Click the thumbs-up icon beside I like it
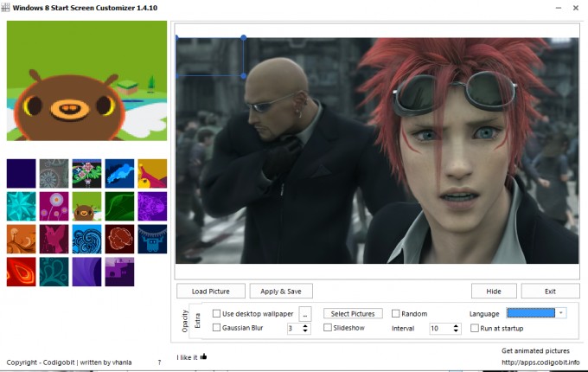Image resolution: width=588 pixels, height=372 pixels. tap(203, 356)
